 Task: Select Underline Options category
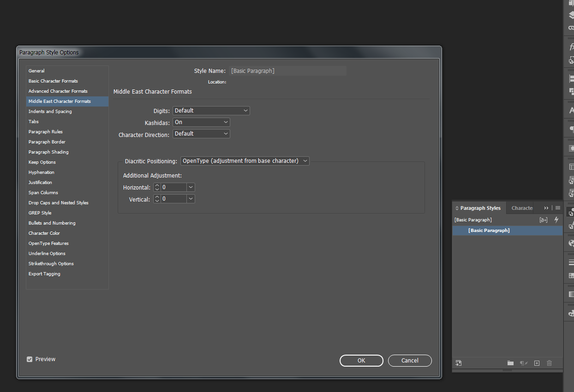67,254
